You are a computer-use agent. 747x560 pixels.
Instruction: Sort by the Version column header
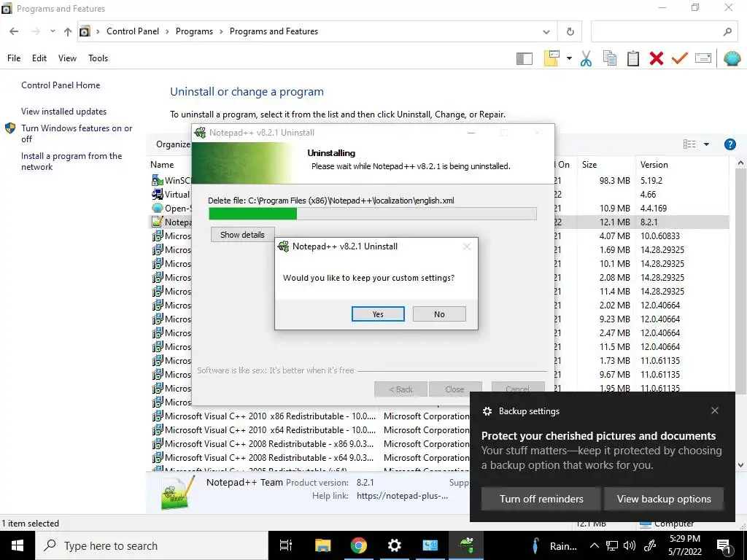pos(654,165)
